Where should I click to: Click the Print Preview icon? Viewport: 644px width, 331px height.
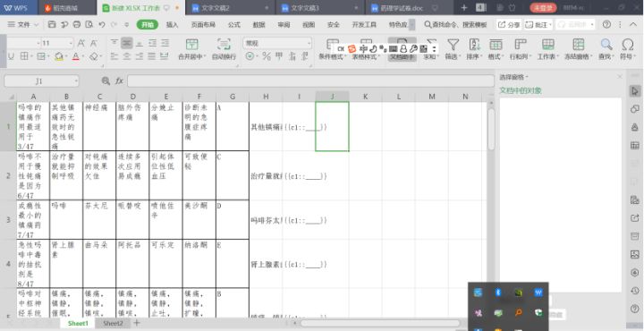[89, 25]
